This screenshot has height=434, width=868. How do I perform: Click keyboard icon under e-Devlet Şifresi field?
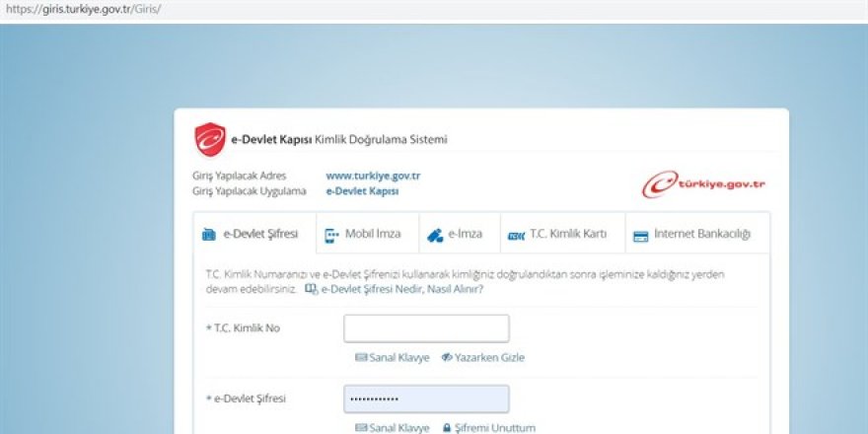(x=360, y=428)
